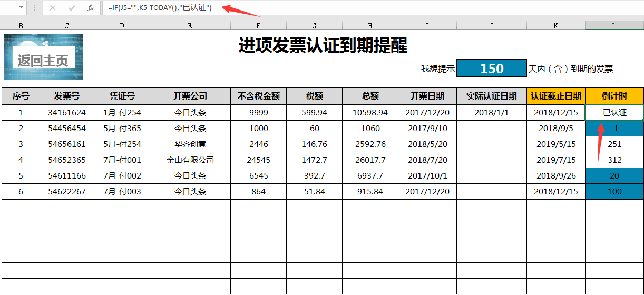644x295 pixels.
Task: Click the 总额 header cell
Action: click(370, 96)
